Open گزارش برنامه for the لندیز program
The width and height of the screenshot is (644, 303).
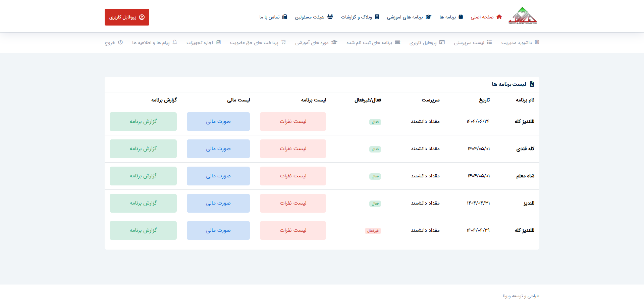143,203
